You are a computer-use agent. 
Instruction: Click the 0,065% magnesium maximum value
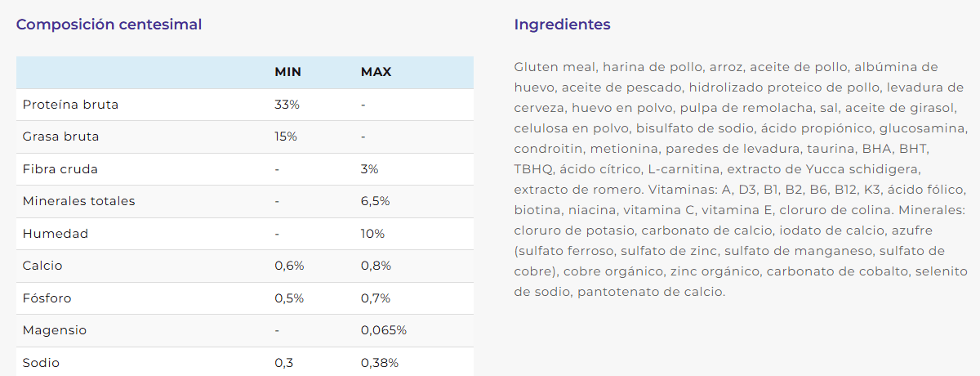[x=384, y=330]
